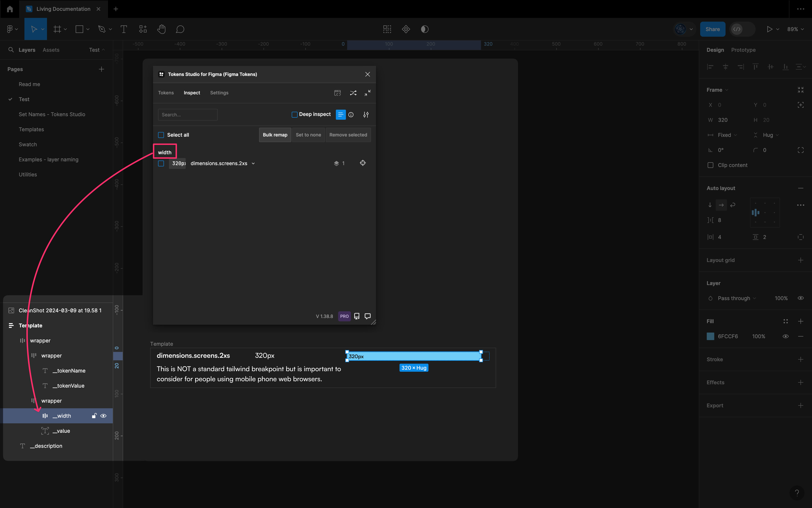Switch to the Assets tab
Image resolution: width=812 pixels, height=508 pixels.
tap(51, 50)
